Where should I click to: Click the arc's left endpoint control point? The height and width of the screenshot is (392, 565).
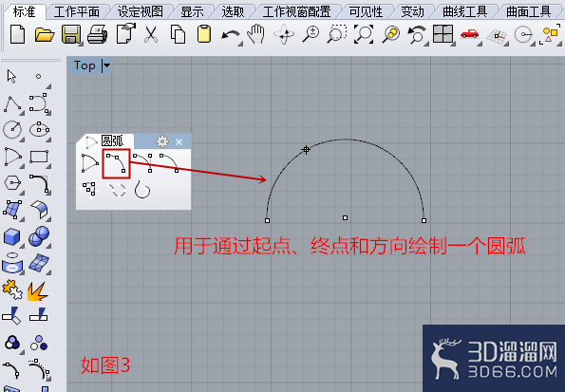click(x=267, y=220)
